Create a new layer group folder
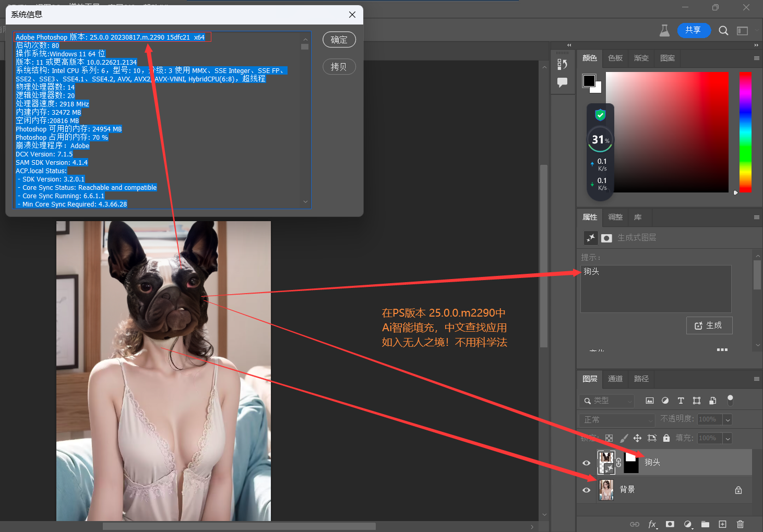Screen dimensions: 763x532 click(x=705, y=524)
